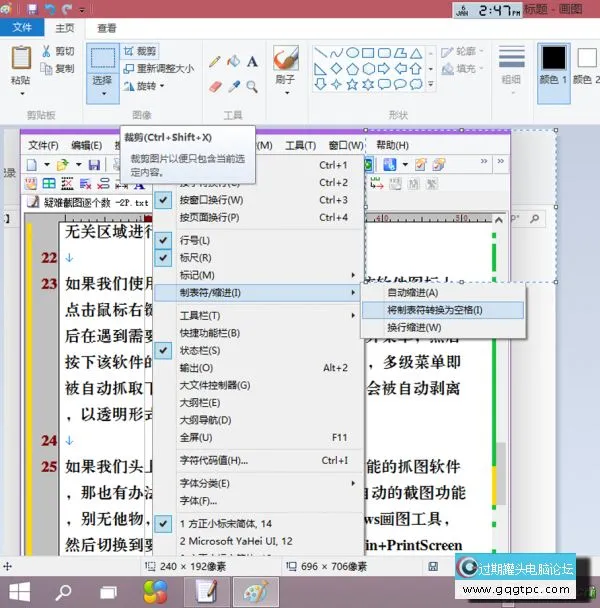Open Task View on the taskbar
The width and height of the screenshot is (600, 608).
pos(108,592)
